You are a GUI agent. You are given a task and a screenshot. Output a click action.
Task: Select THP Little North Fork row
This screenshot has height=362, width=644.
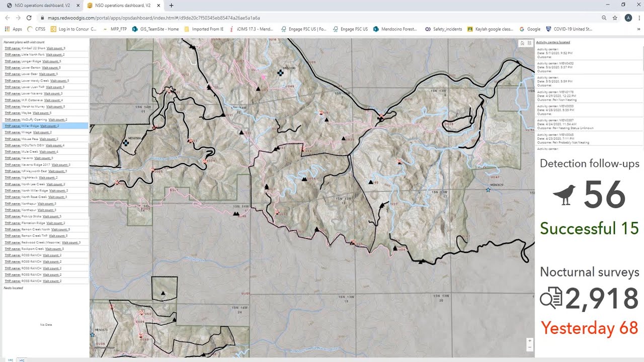tap(45, 55)
